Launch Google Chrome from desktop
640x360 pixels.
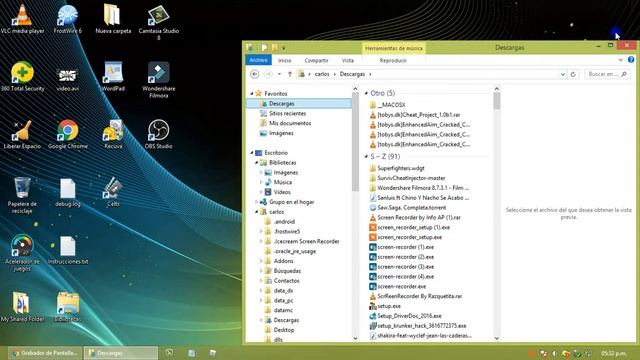point(68,134)
